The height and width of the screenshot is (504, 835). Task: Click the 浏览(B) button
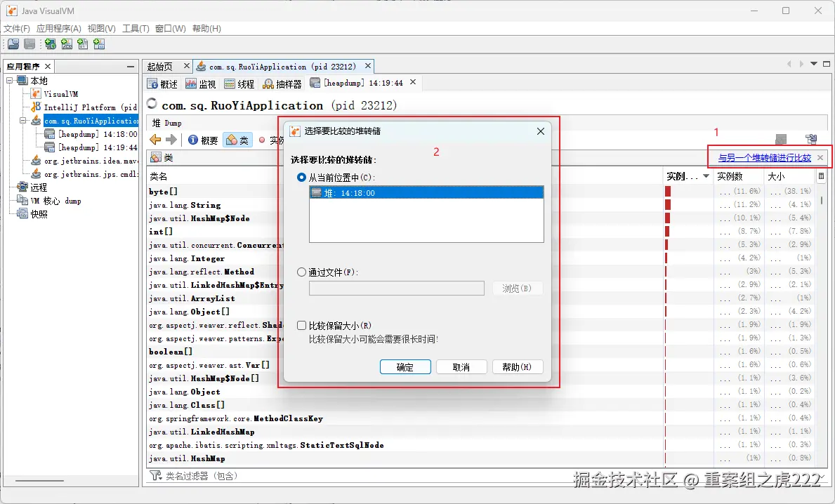[x=517, y=289]
